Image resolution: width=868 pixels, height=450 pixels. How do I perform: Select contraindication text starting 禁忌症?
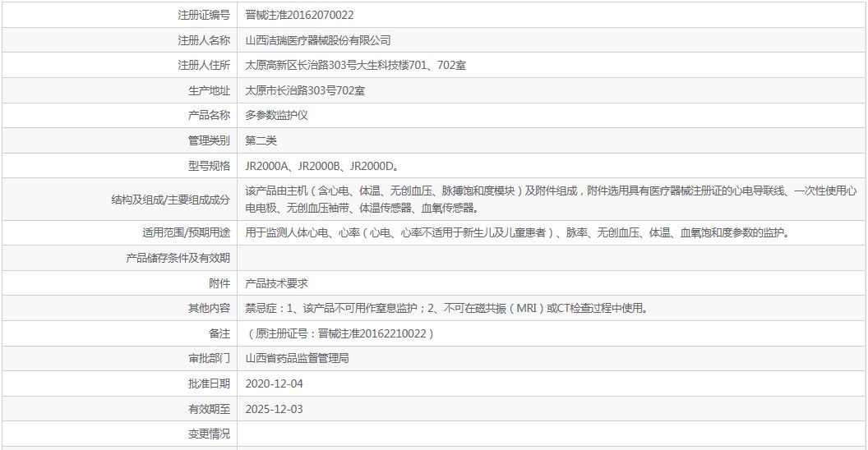[x=446, y=308]
